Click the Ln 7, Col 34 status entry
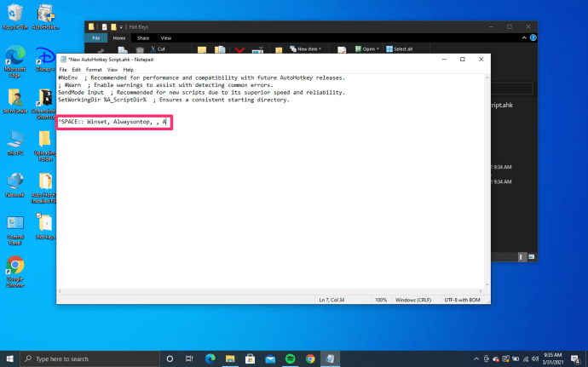 331,300
